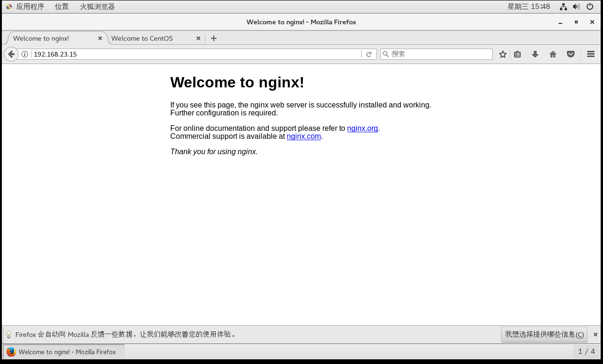Click the Welcome to nginx! heading

click(237, 82)
